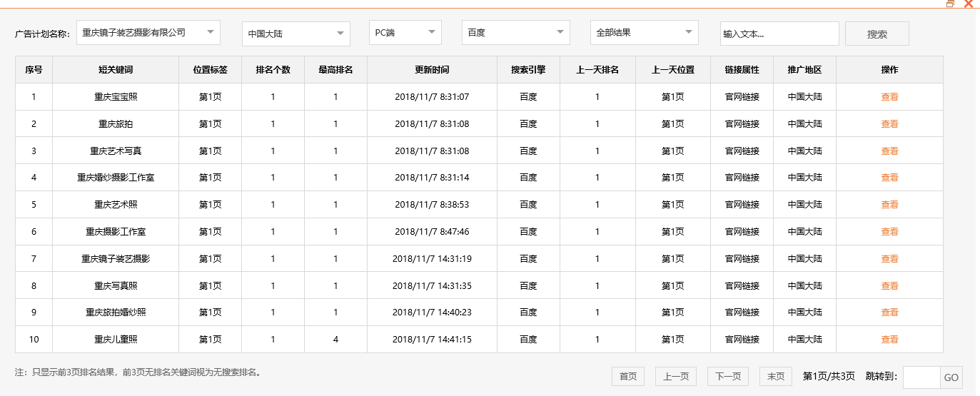Viewport: 980px width, 396px height.
Task: Click 查看 for 重庆摄影工作室 row
Action: click(x=889, y=232)
